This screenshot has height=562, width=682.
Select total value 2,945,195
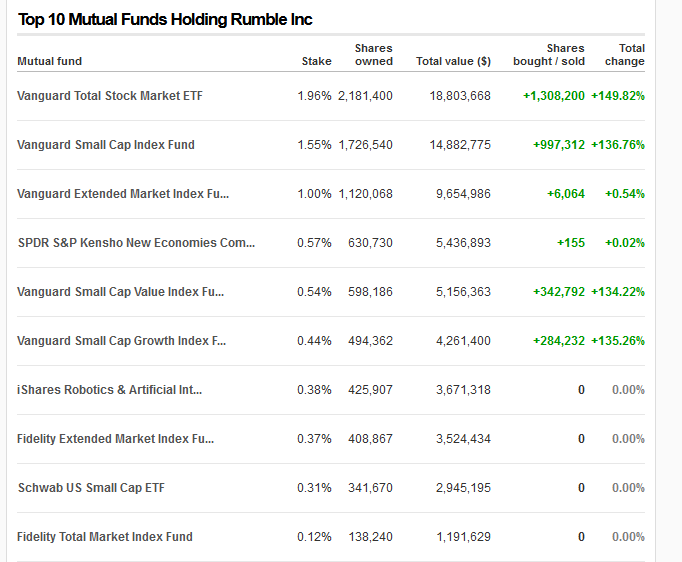coord(463,488)
